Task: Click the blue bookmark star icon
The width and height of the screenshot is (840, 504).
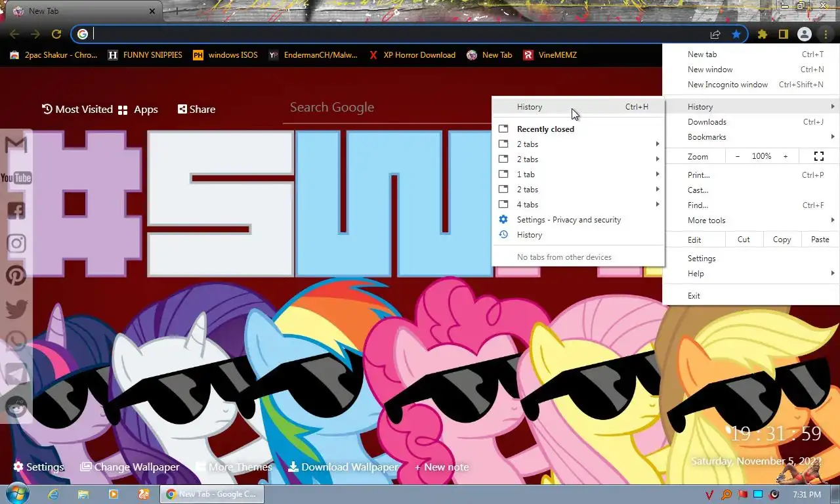Action: point(736,34)
